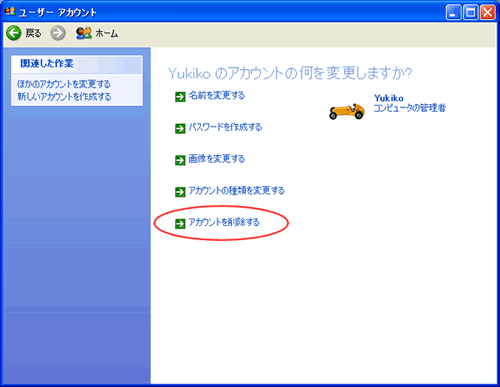
Task: Click the Yukiko race car account picture
Action: 347,111
